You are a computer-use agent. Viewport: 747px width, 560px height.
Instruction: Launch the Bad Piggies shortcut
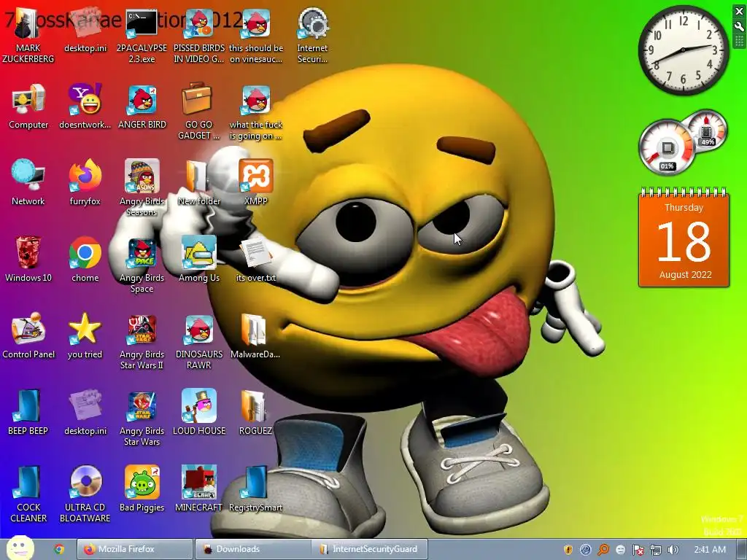[142, 489]
